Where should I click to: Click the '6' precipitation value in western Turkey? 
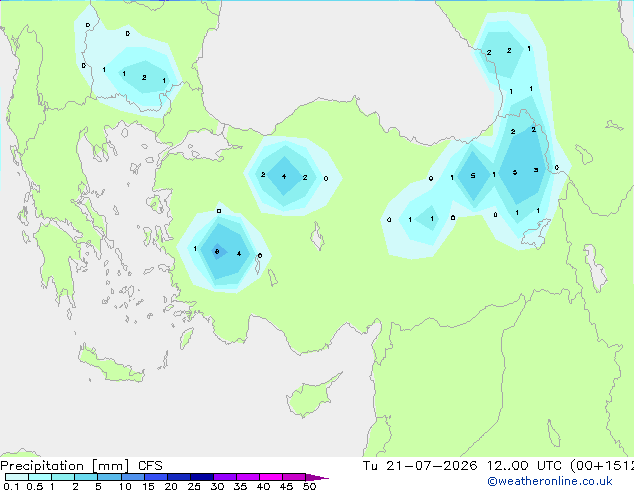[x=217, y=252]
